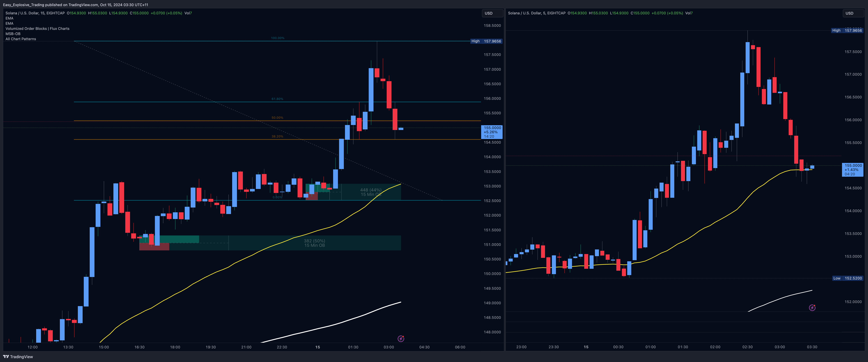This screenshot has width=868, height=362.
Task: Click the 23:30 time label on the right chart
Action: [x=554, y=347]
